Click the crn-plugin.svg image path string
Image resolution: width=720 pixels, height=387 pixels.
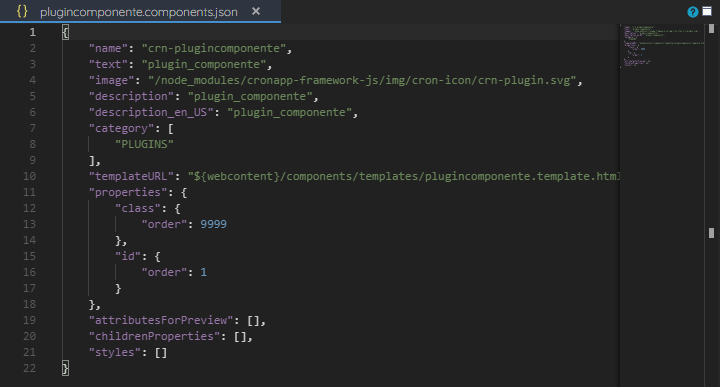click(362, 80)
